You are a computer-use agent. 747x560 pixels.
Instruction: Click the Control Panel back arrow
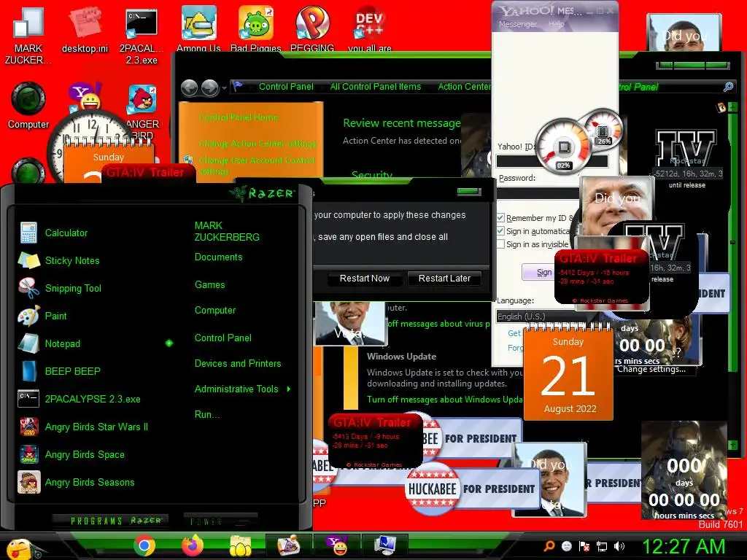(190, 87)
